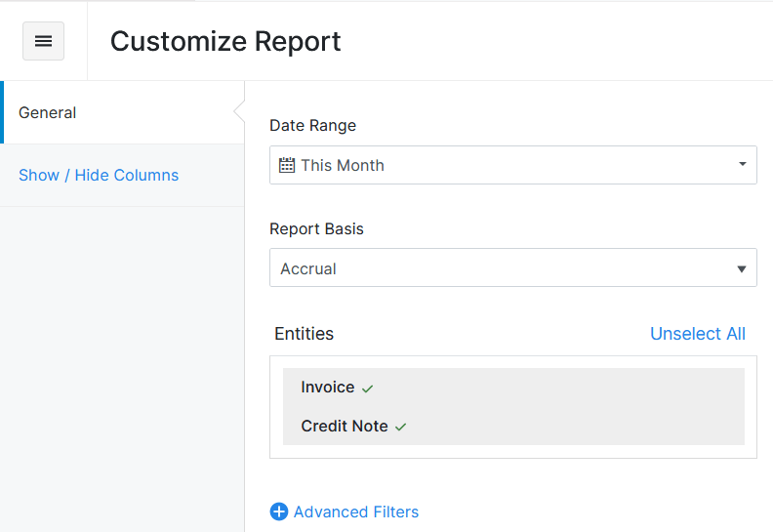Switch to Show / Hide Columns tab
Viewport: 773px width, 532px height.
point(122,175)
